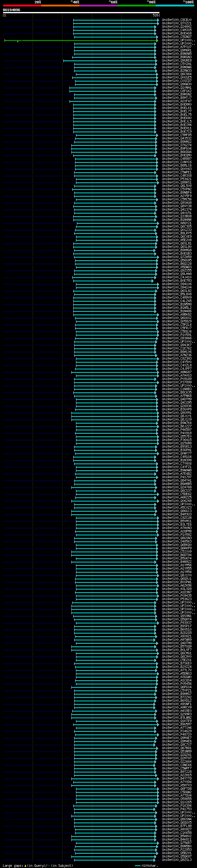Select last hit label UniRef100_Q9ZSL3
This screenshot has width=197, height=868.
[x=176, y=860]
